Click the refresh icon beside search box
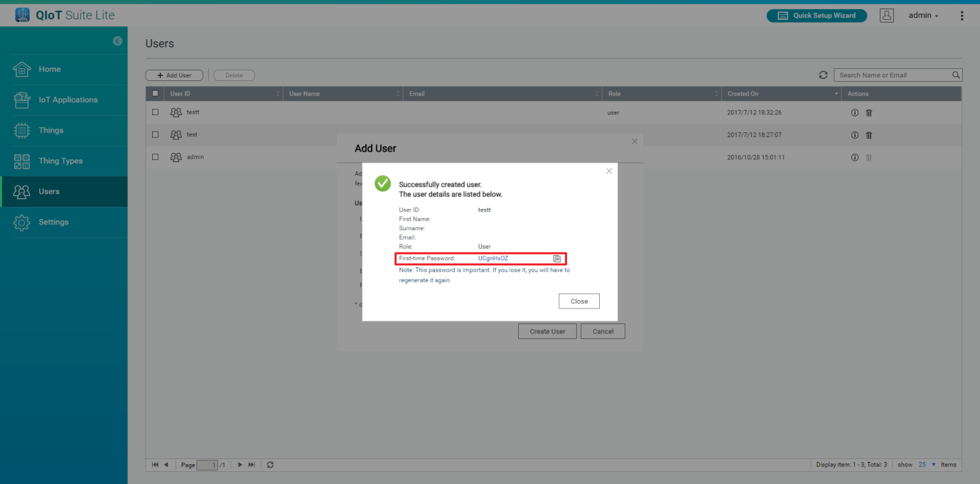 pyautogui.click(x=823, y=75)
